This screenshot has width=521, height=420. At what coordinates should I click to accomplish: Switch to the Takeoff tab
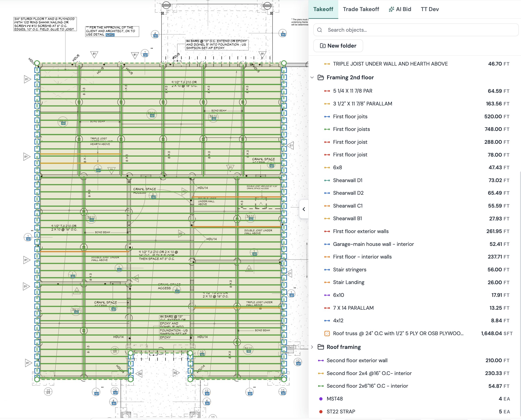click(323, 9)
